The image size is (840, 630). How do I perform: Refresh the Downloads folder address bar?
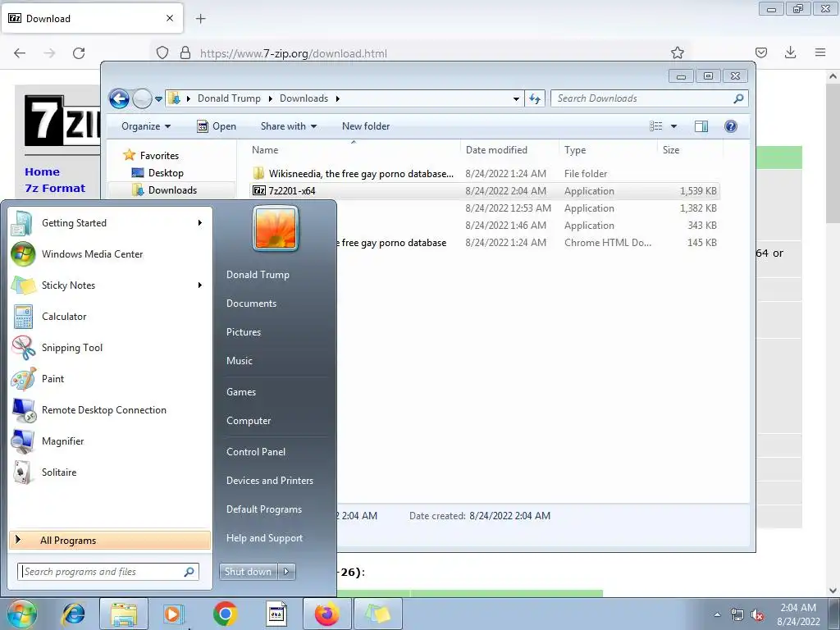tap(535, 98)
